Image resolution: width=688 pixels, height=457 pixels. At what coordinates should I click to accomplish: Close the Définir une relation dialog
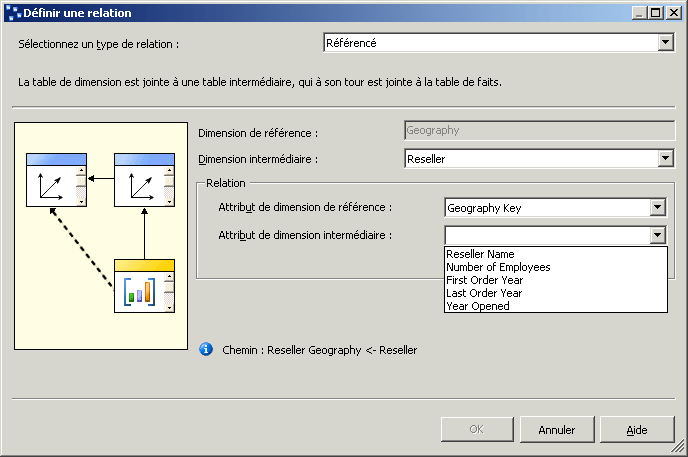[674, 13]
